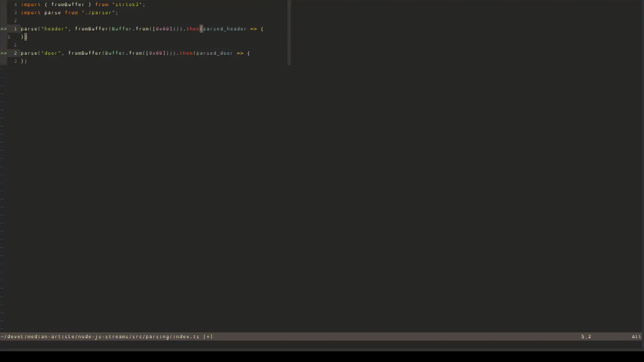Viewport: 644px width, 362px height.
Task: Click the "5,2" cursor position indicator
Action: [586, 336]
